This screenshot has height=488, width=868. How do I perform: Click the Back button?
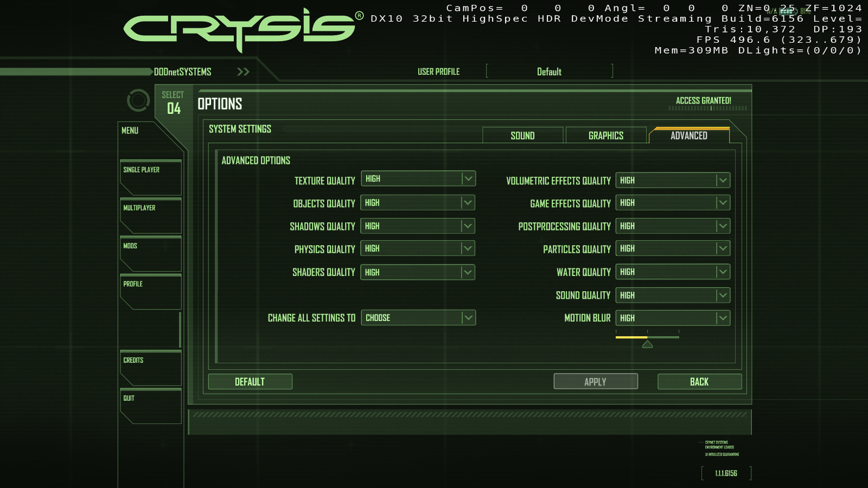click(x=700, y=382)
